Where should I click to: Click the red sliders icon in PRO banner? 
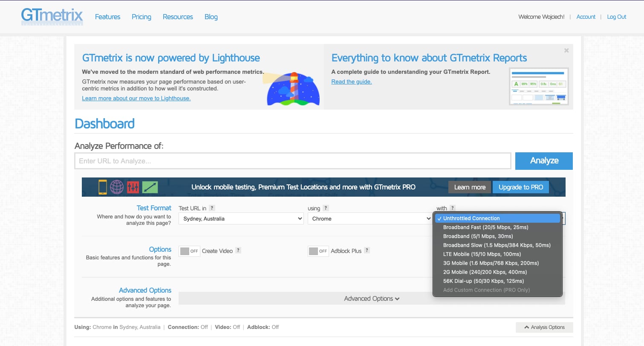(133, 187)
